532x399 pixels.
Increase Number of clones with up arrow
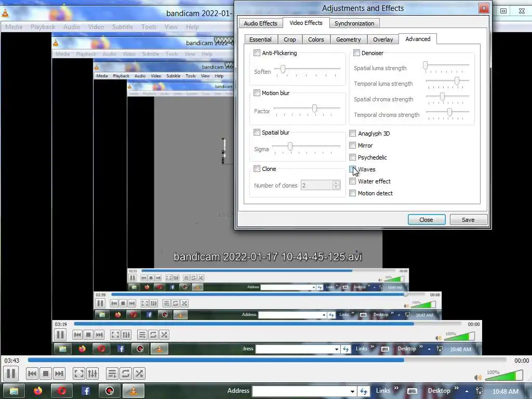pos(336,183)
